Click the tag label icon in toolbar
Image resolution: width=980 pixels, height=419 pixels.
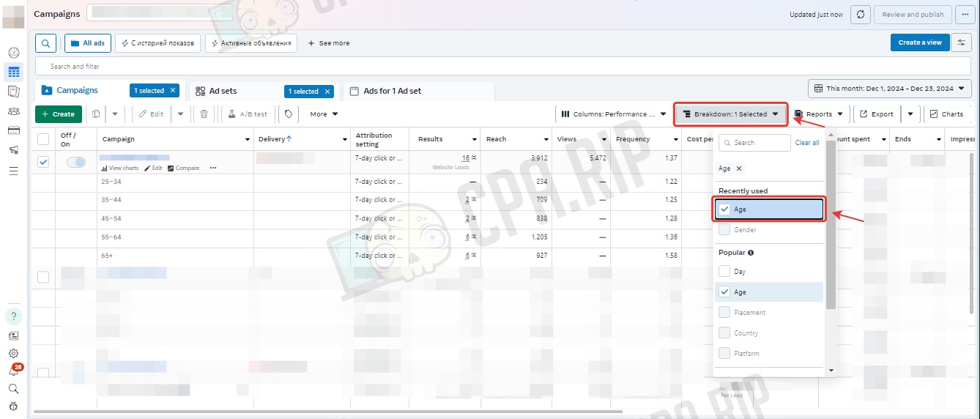289,114
